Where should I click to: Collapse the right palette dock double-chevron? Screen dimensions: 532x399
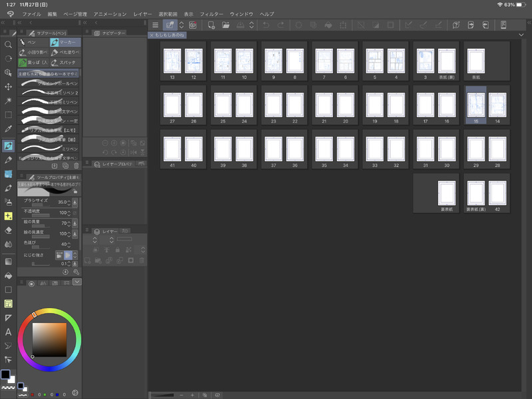point(529,23)
